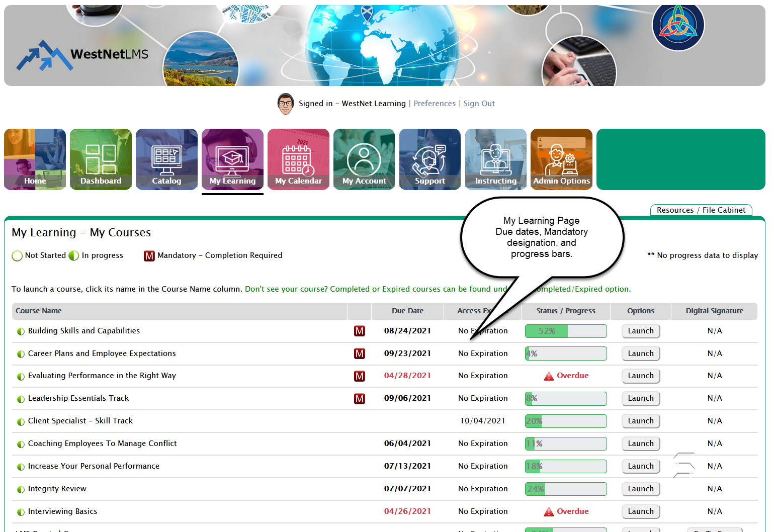
Task: Sort by the Due Date column header
Action: click(407, 311)
